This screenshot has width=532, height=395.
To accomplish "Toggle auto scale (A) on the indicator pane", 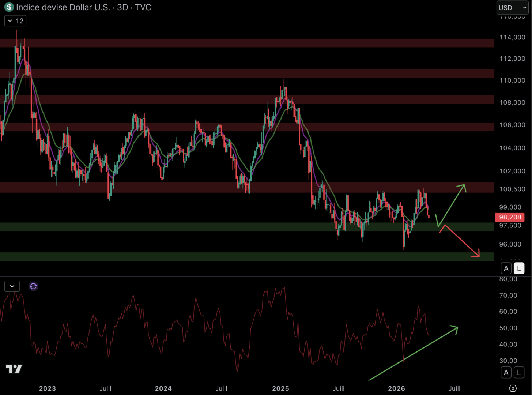I will tap(506, 373).
